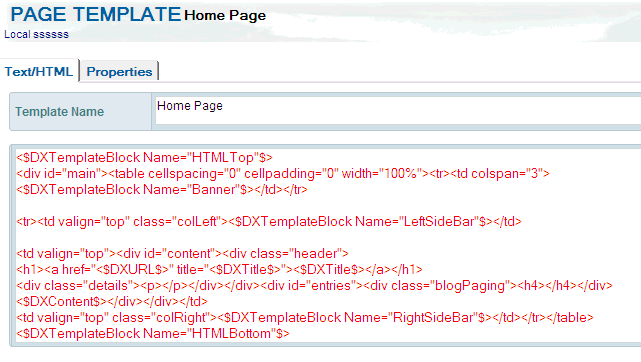Click the line with div class="header"

pos(182,253)
